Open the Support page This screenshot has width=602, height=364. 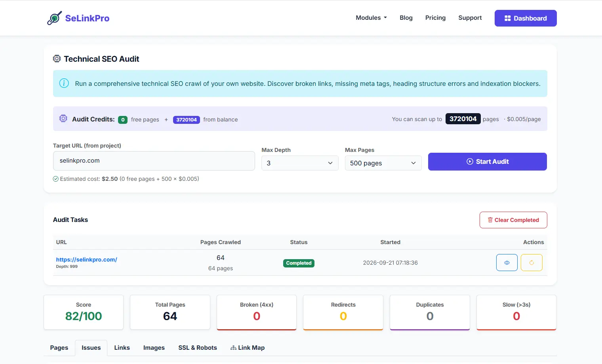[470, 18]
